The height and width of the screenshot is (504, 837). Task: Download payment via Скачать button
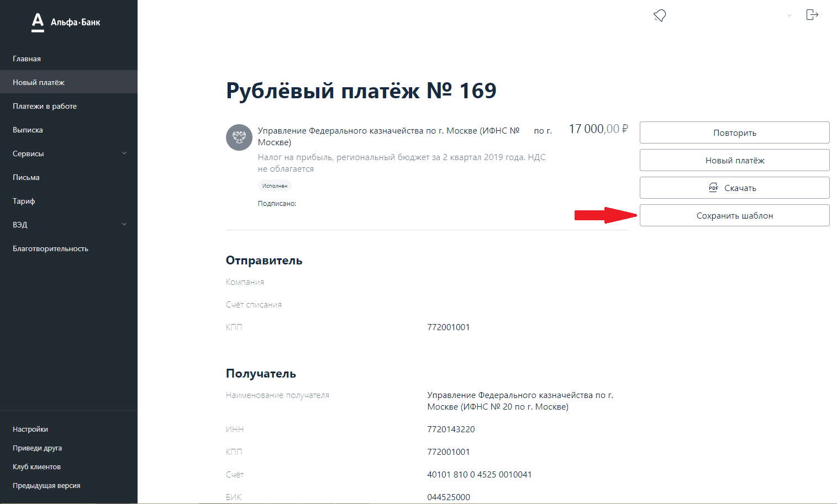click(x=734, y=188)
